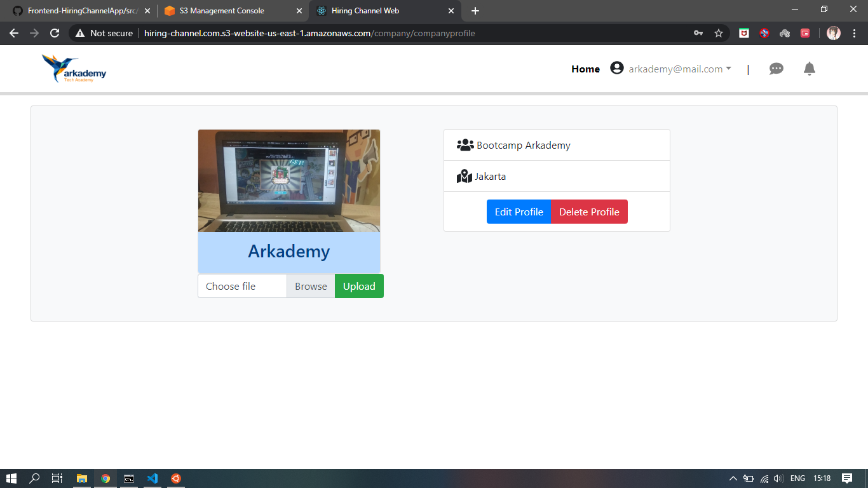Click the Arkademy logo in the navbar
The image size is (868, 488).
pyautogui.click(x=74, y=69)
